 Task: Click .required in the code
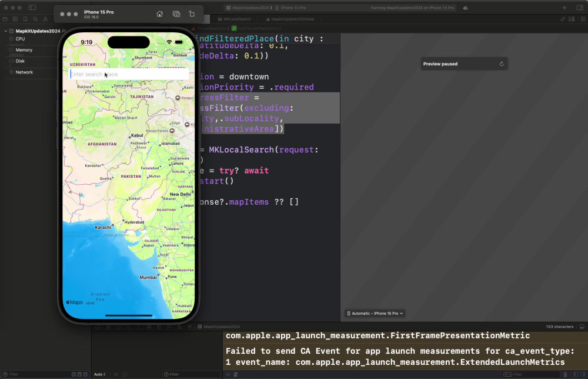pos(292,87)
